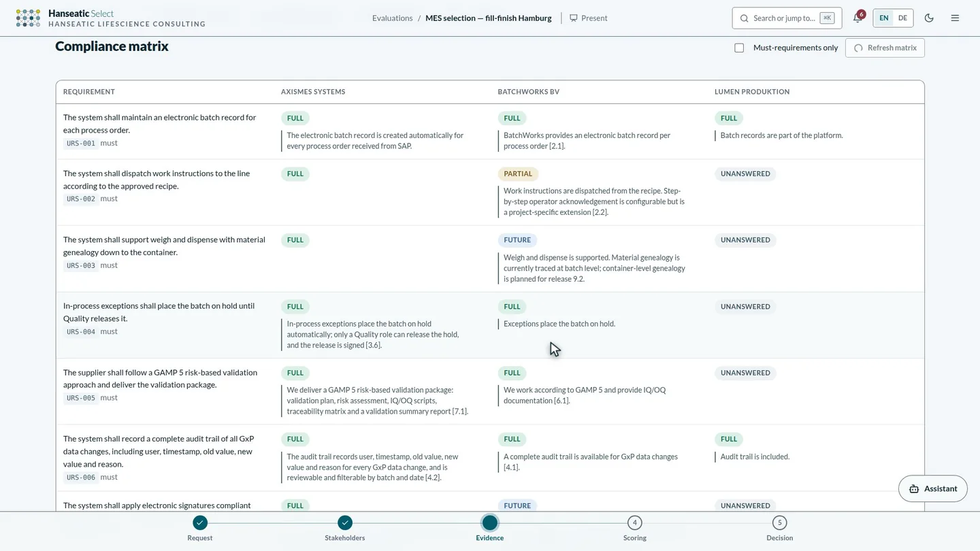Click Lumen UNANSWERED badge for URS-002
The image size is (980, 551).
[745, 174]
